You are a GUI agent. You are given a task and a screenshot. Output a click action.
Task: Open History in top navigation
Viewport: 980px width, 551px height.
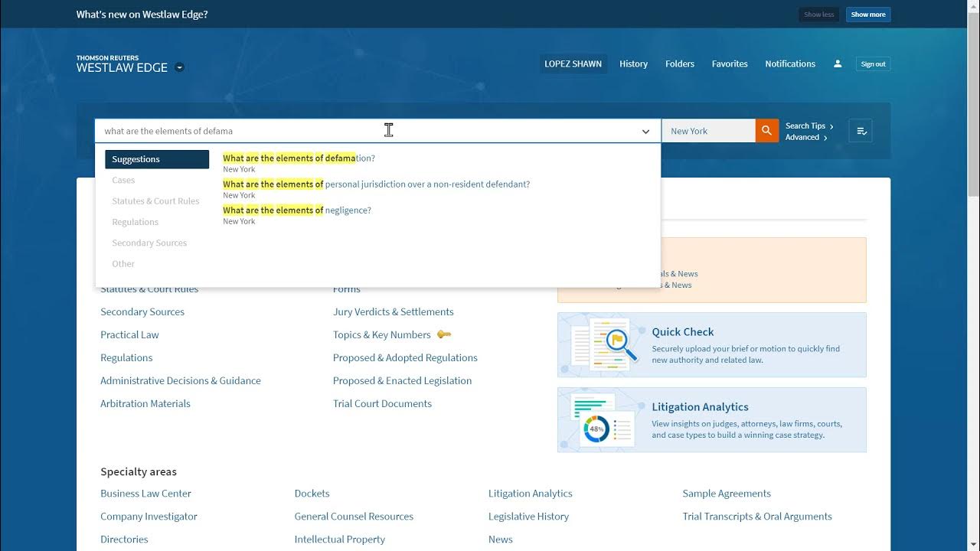click(x=633, y=64)
